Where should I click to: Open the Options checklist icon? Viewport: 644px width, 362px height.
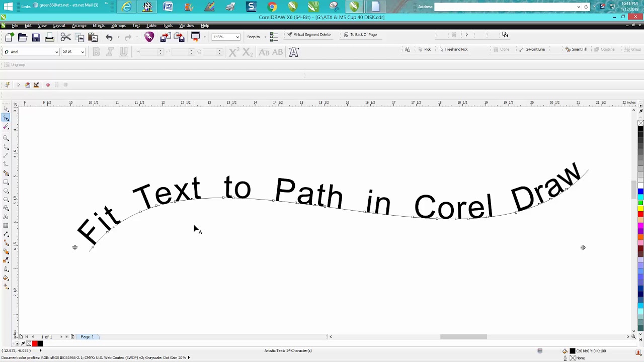coord(274,37)
